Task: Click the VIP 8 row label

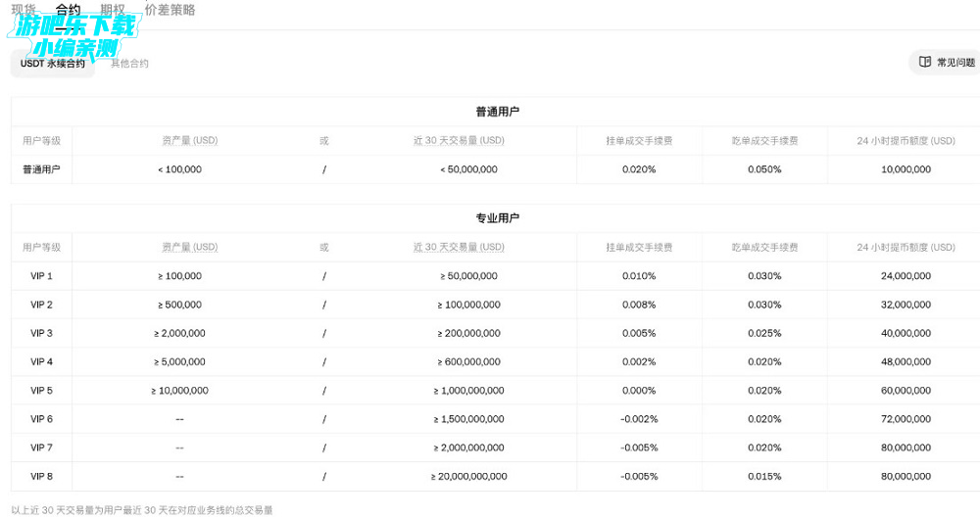Action: click(41, 477)
